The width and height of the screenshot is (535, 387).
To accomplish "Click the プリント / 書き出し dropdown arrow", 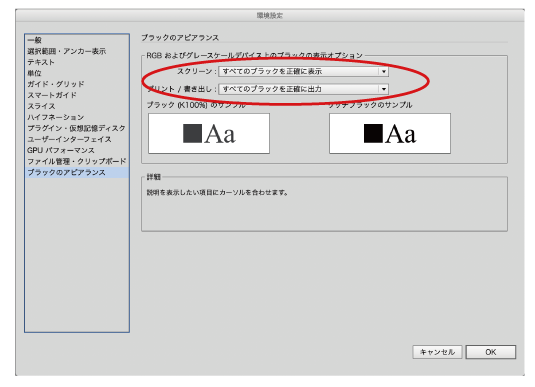I will click(384, 89).
